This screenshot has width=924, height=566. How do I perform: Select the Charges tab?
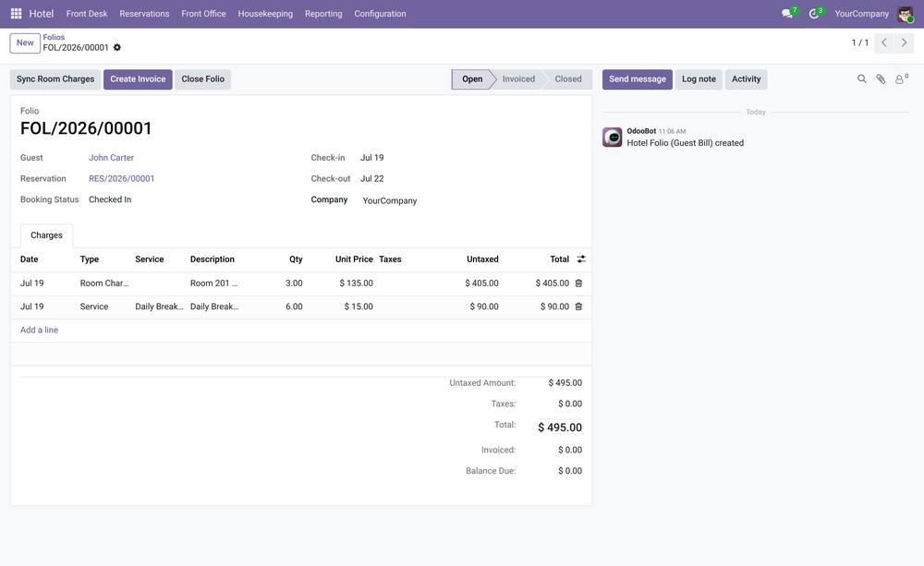pyautogui.click(x=46, y=235)
